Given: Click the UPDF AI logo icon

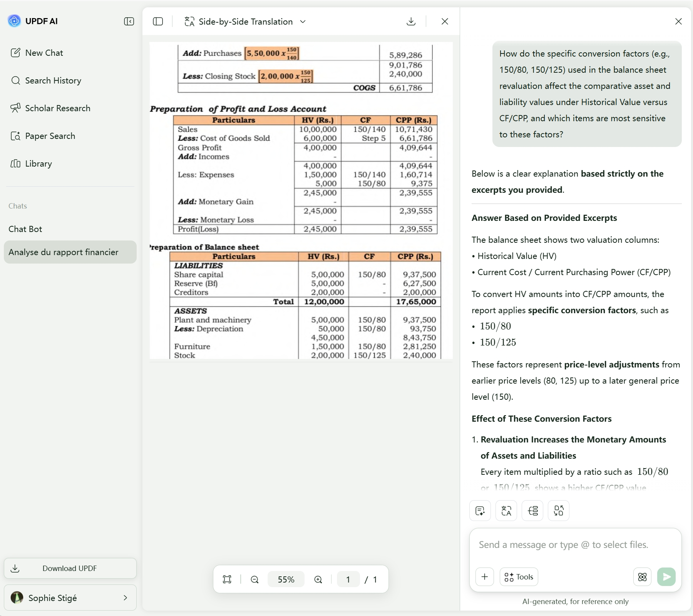Looking at the screenshot, I should [x=14, y=21].
